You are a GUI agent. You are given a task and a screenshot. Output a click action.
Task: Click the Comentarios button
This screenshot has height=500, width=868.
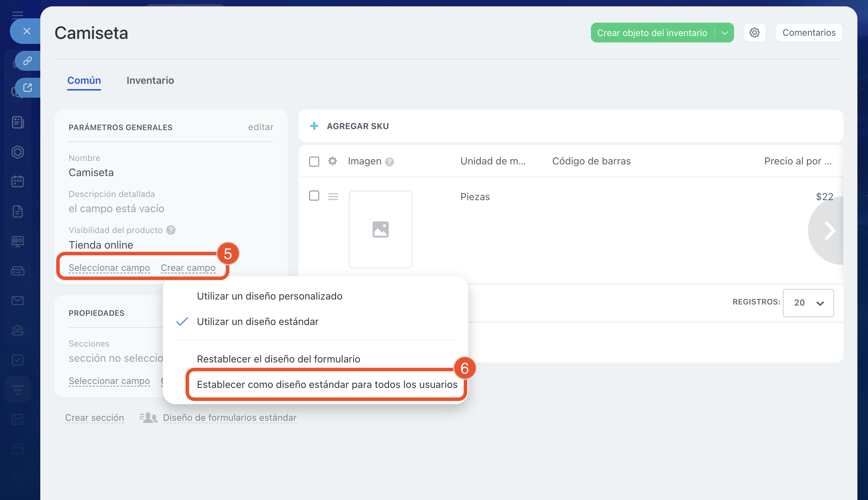[809, 33]
